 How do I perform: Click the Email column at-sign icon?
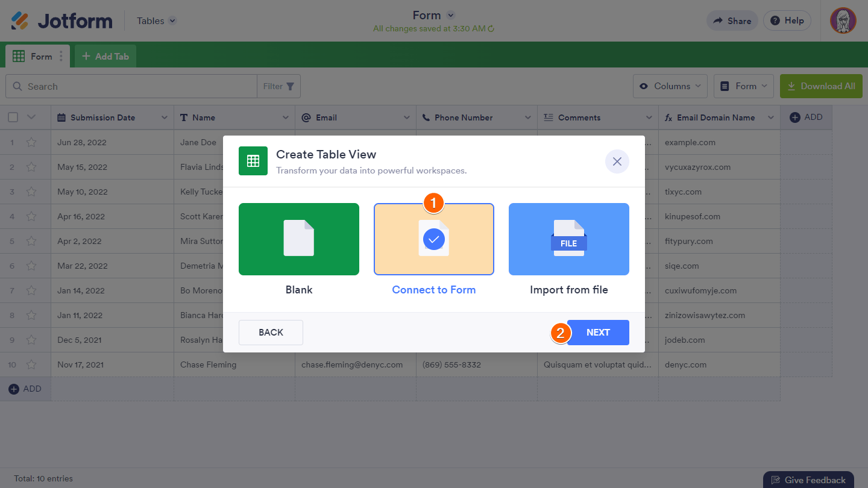coord(306,117)
